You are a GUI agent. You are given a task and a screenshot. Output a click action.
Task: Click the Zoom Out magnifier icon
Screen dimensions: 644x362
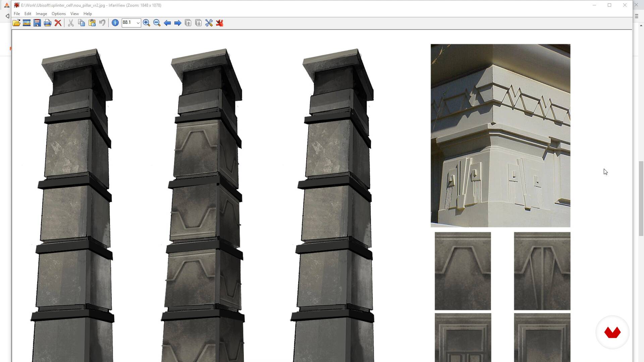(157, 23)
